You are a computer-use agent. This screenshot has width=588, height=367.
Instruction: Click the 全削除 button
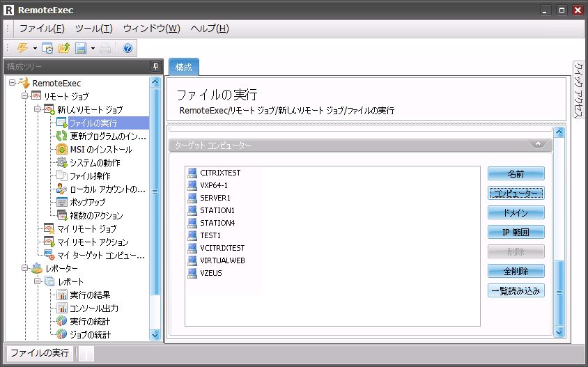pyautogui.click(x=516, y=271)
